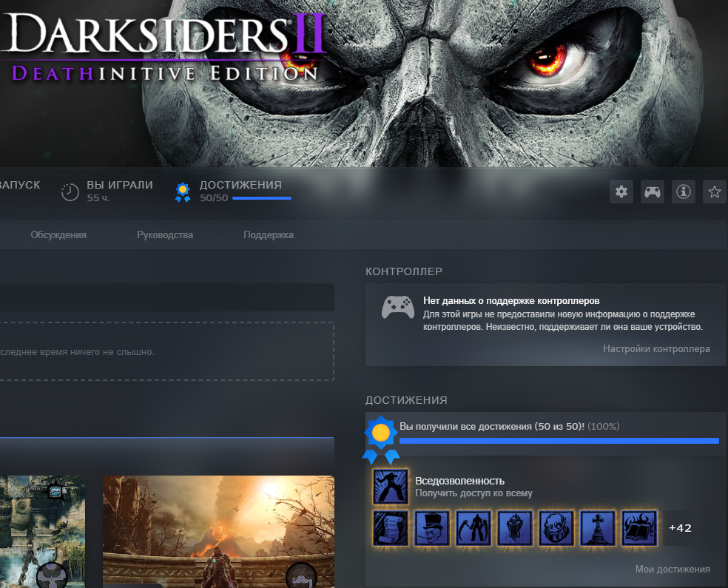
Task: Select the gravestone cross achievement icon
Action: coord(598,528)
